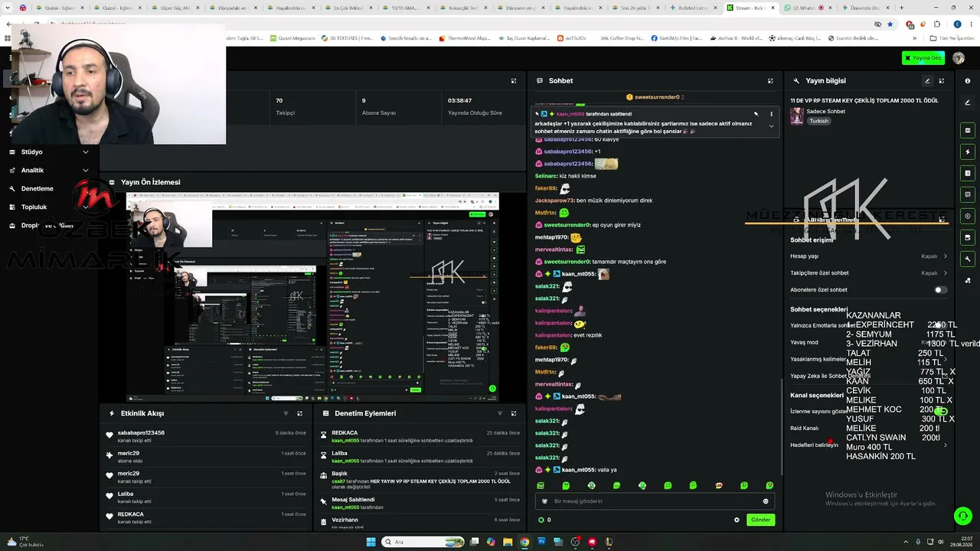Expand the Kanal eylemleri panel
The height and width of the screenshot is (551, 980).
tap(942, 219)
